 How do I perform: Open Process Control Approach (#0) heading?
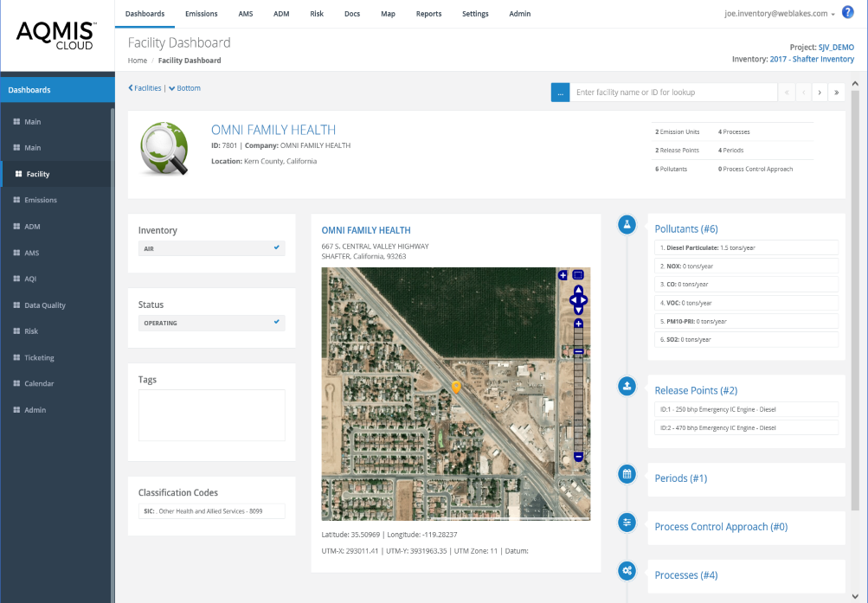pos(721,527)
